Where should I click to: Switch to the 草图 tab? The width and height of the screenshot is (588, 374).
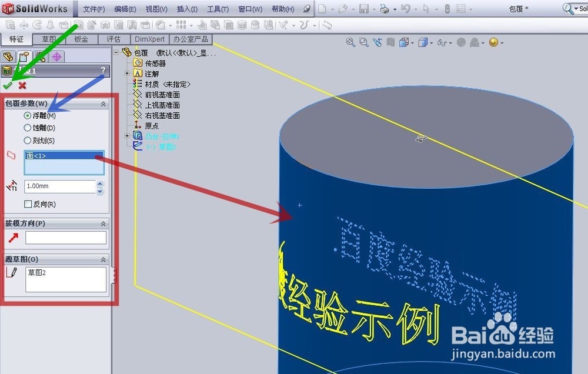[x=49, y=39]
